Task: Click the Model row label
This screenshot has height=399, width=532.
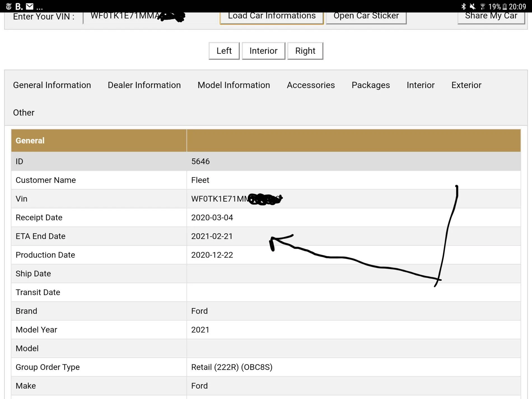Action: 27,348
